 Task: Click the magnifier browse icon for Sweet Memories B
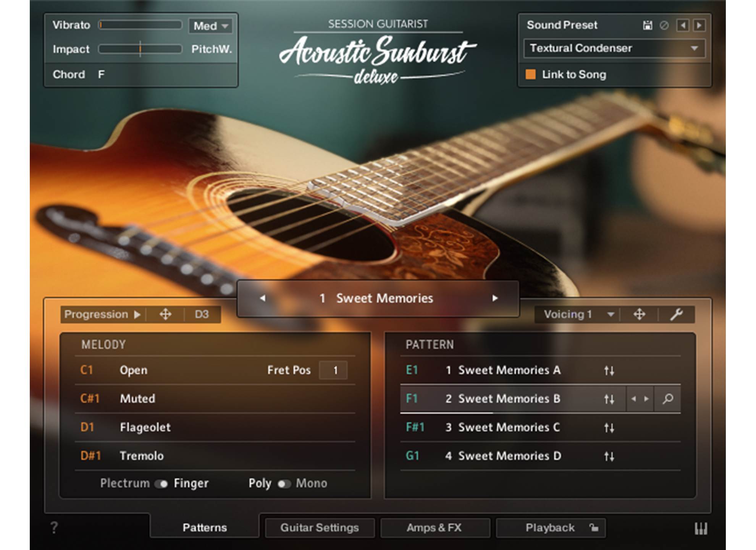point(667,399)
